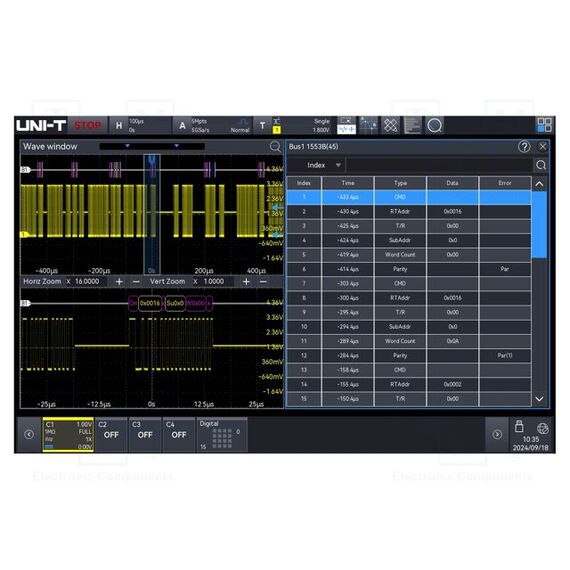Image resolution: width=570 pixels, height=570 pixels.
Task: Click the magnifier icon in Wave window header
Action: tap(275, 146)
